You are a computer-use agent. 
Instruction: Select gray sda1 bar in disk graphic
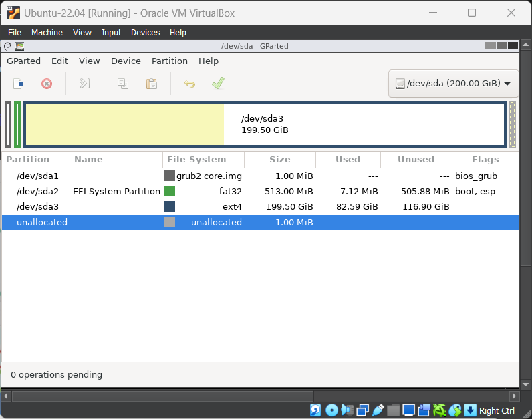[8, 124]
